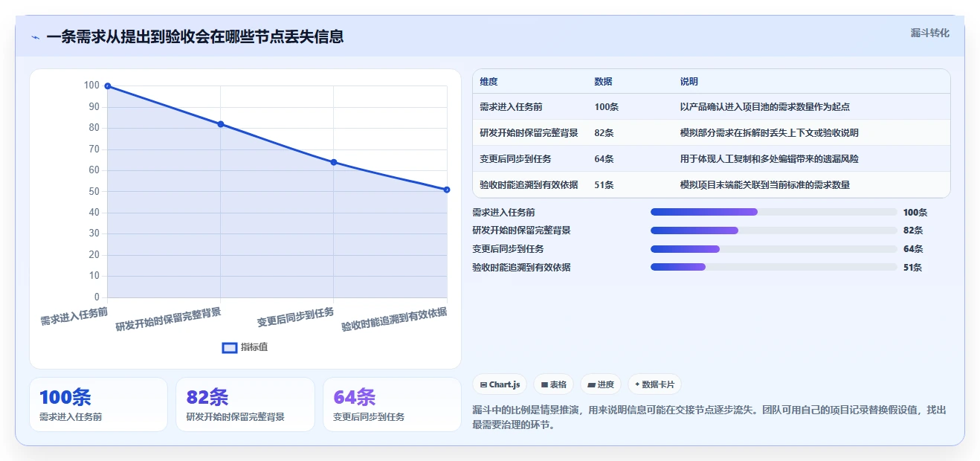
Task: Click the progress bar for 变更后同步到任务
Action: coord(773,249)
